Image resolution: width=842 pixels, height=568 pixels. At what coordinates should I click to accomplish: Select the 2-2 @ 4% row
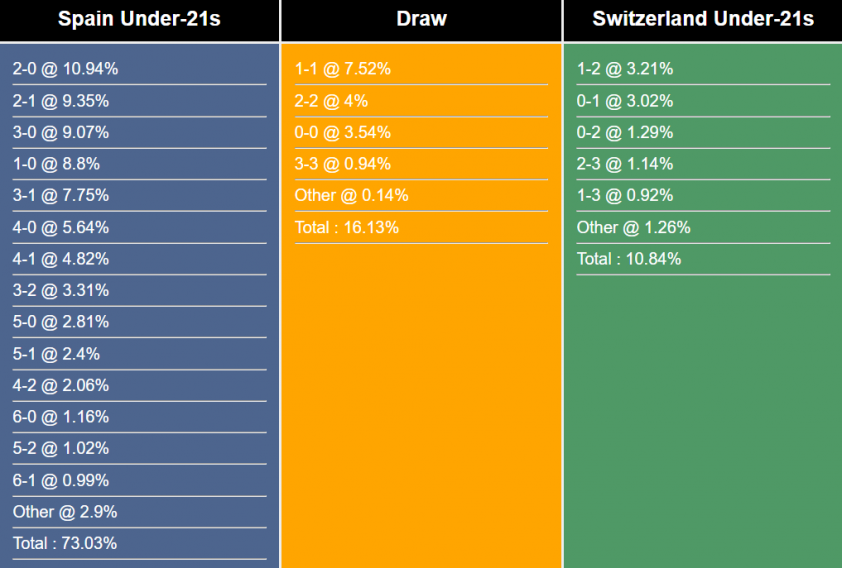(x=331, y=101)
